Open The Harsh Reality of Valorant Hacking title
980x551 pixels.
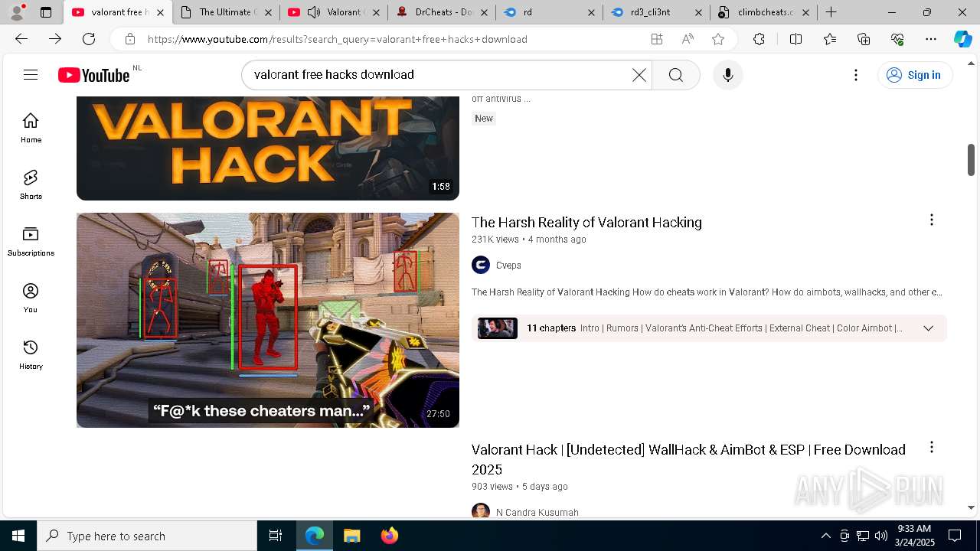pos(586,223)
